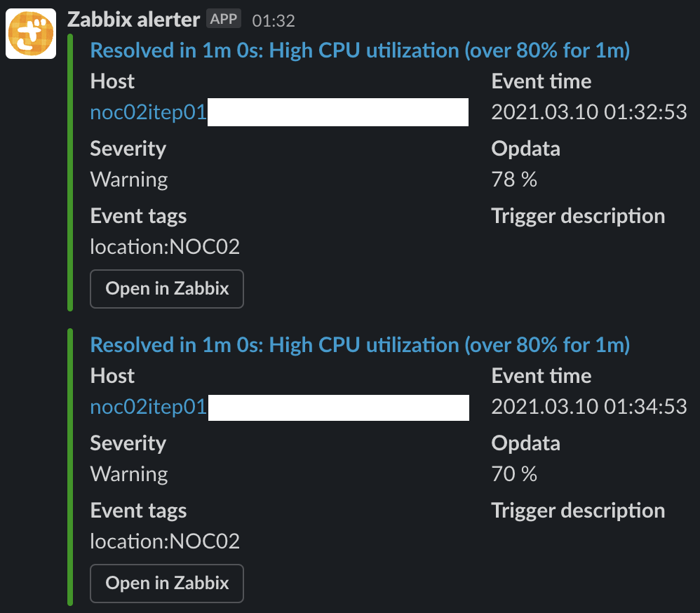Image resolution: width=700 pixels, height=613 pixels.
Task: Click the 70 % opdata value
Action: coord(514,473)
